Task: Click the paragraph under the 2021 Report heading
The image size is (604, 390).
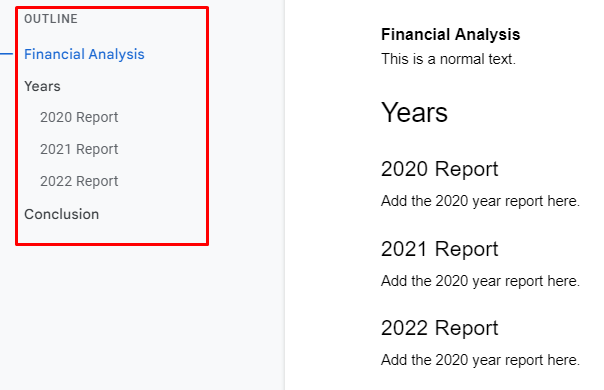Action: (x=480, y=281)
